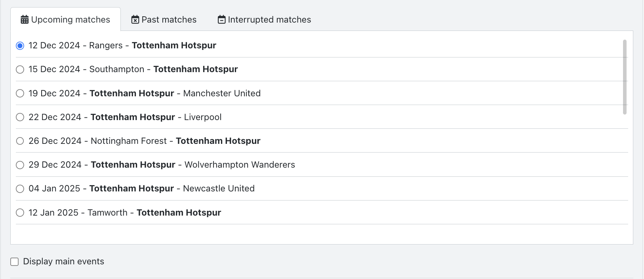Pick the 19 Dec Manchester United match radio
The height and width of the screenshot is (279, 644).
coord(20,93)
